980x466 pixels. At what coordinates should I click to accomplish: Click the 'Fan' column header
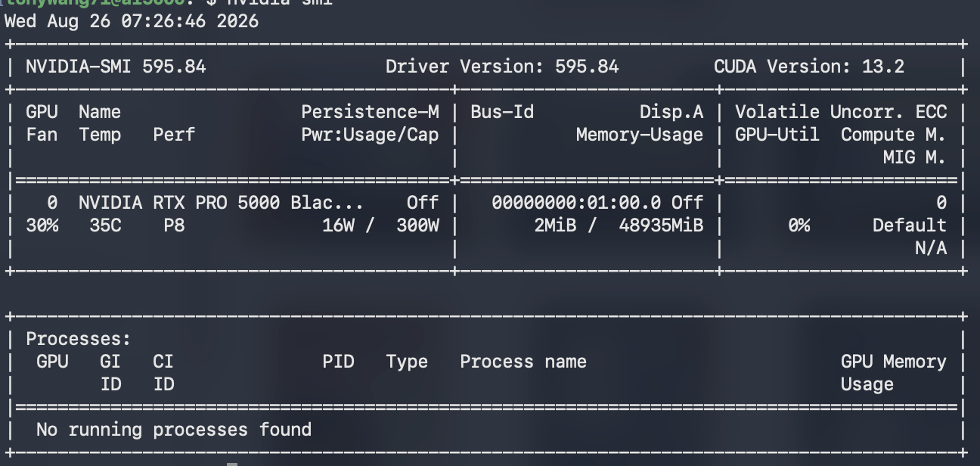pyautogui.click(x=42, y=135)
